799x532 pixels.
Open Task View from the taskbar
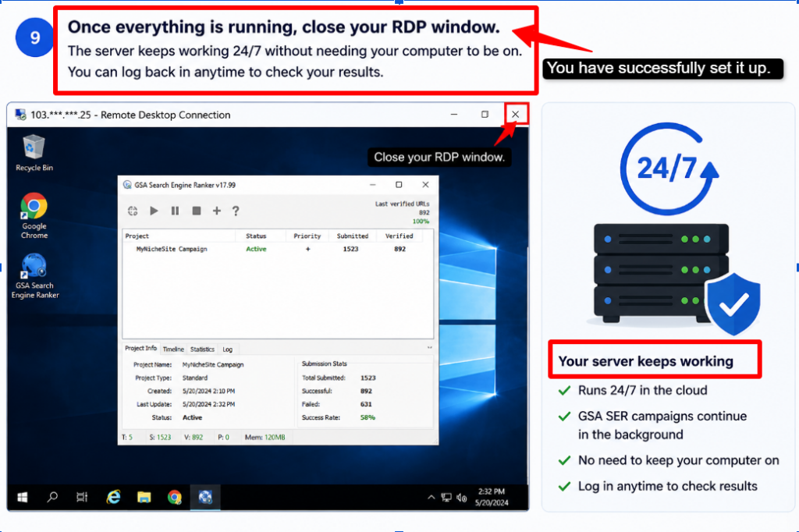click(x=82, y=497)
